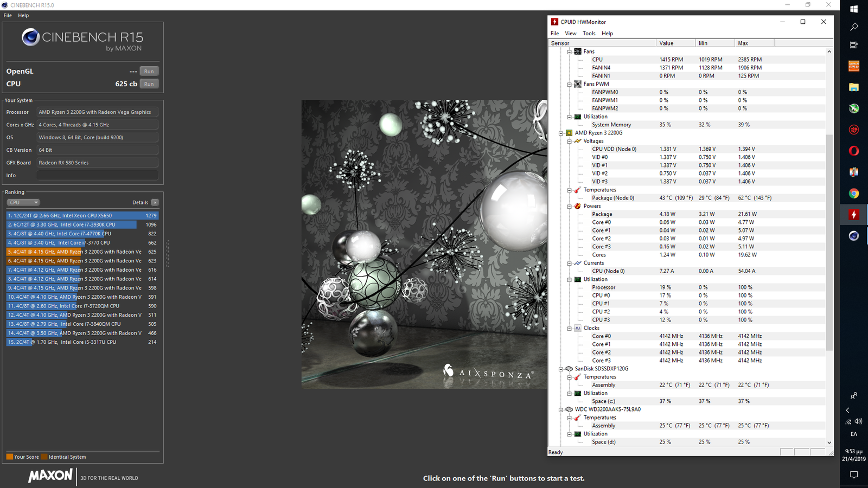Viewport: 868px width, 488px height.
Task: Click the Powers flame icon
Action: click(x=578, y=206)
